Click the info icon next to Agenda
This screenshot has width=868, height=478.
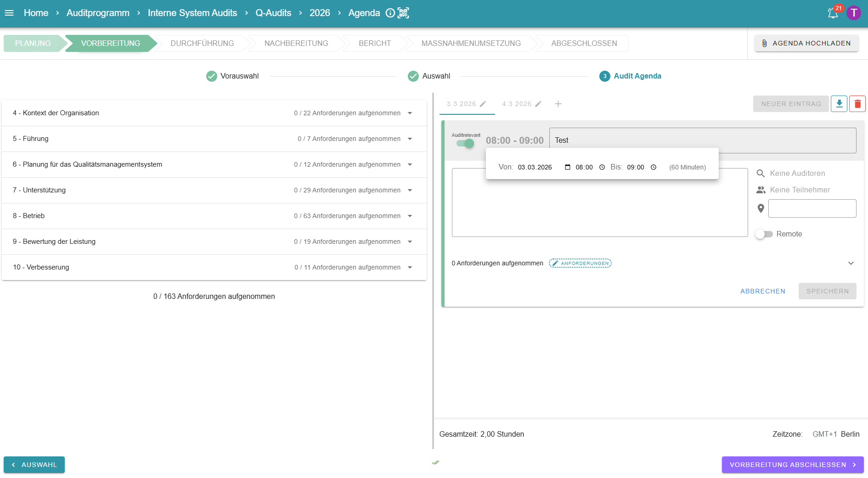[x=390, y=13]
